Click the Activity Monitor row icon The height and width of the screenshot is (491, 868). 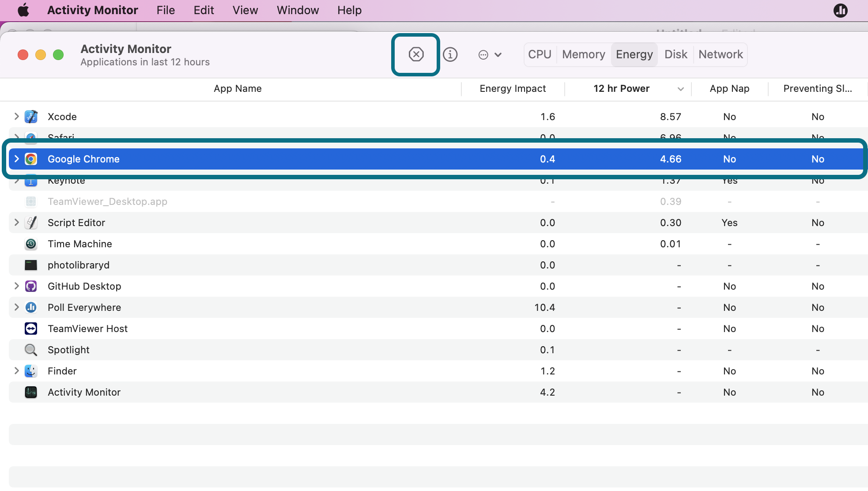pos(31,392)
